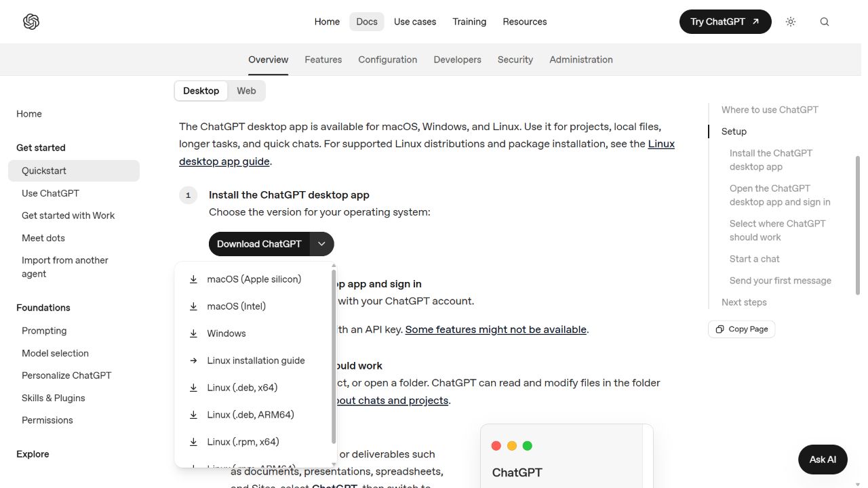868x488 pixels.
Task: Click the OpenAI logo icon
Action: [31, 22]
